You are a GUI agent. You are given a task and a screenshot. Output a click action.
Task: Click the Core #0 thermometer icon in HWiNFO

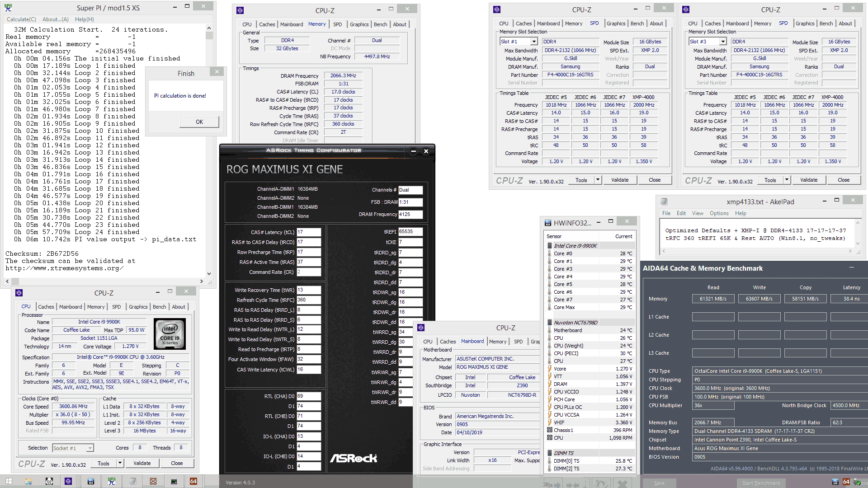[550, 253]
